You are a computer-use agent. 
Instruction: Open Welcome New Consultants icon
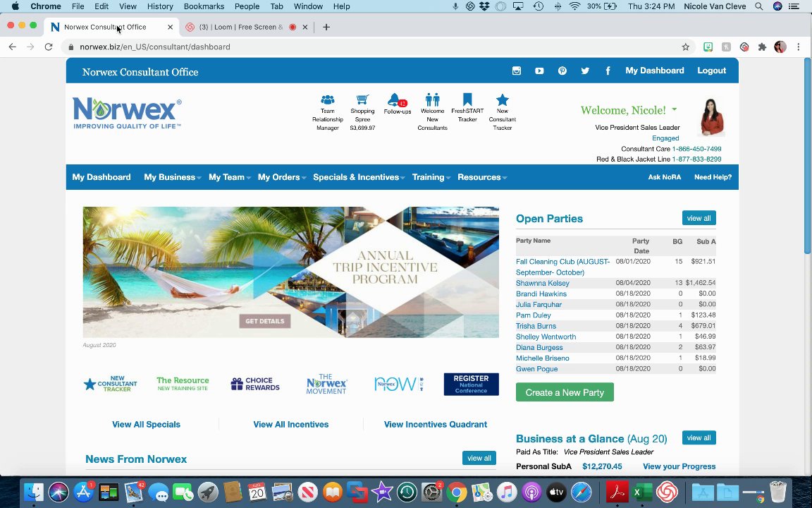432,99
